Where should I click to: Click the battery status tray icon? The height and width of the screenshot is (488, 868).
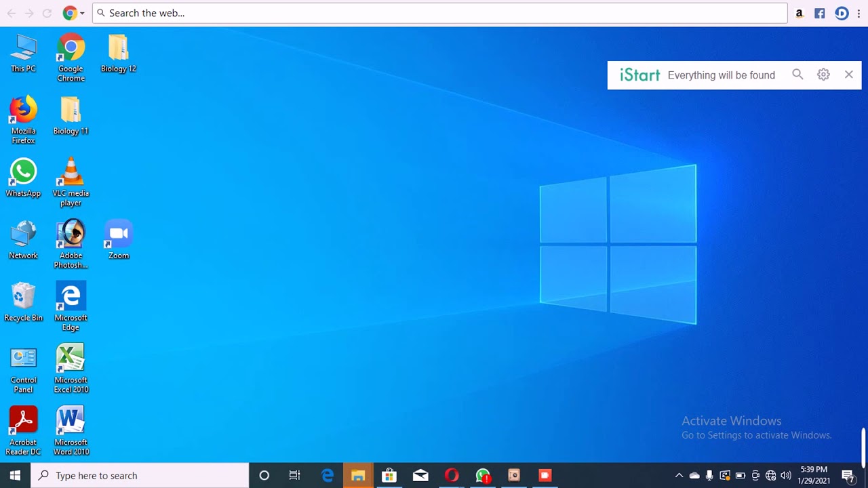pos(740,475)
